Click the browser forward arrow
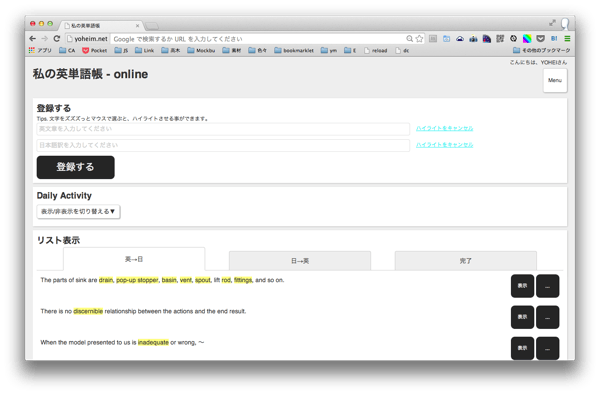 point(45,39)
